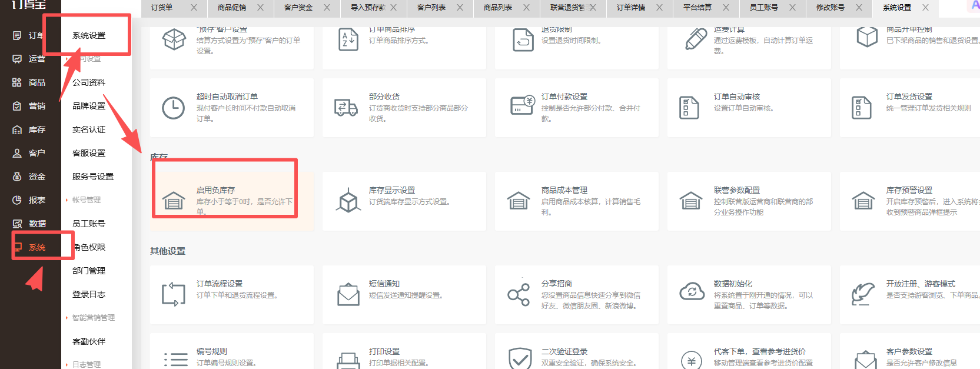Open the 库存 warehouse sidebar icon

coord(17,129)
